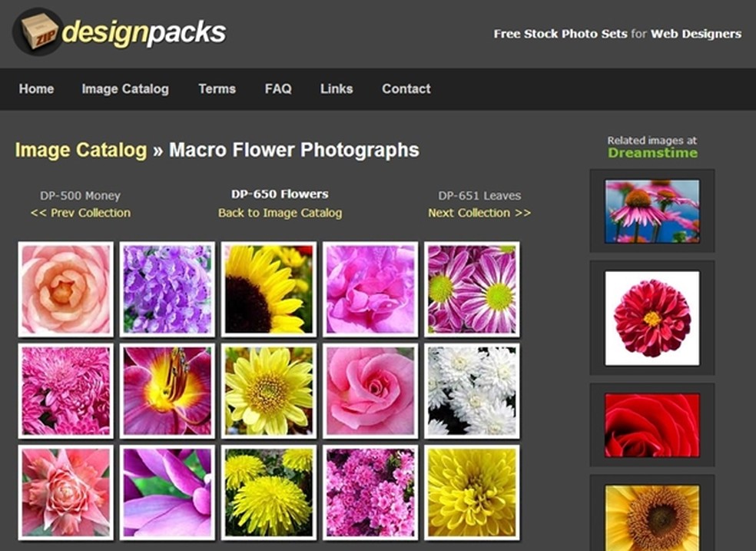This screenshot has height=551, width=756.
Task: Go to Image Catalog in navigation bar
Action: [125, 89]
